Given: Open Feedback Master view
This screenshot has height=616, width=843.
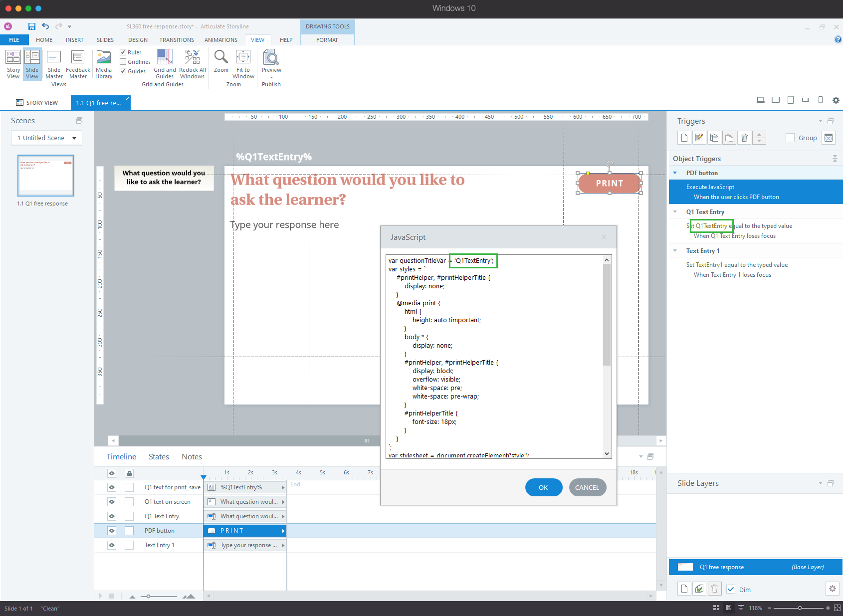Looking at the screenshot, I should click(78, 64).
